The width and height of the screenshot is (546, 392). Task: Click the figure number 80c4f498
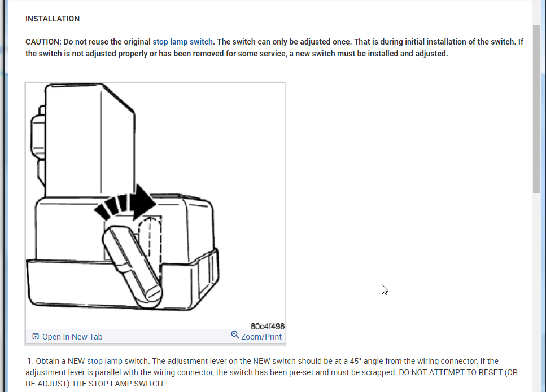tap(268, 326)
